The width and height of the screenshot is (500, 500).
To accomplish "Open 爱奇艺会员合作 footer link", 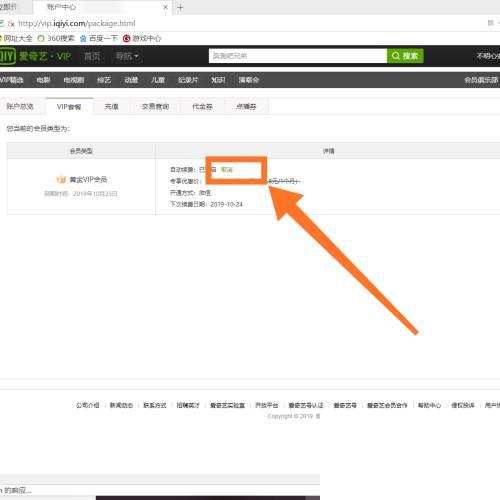I will coord(387,405).
